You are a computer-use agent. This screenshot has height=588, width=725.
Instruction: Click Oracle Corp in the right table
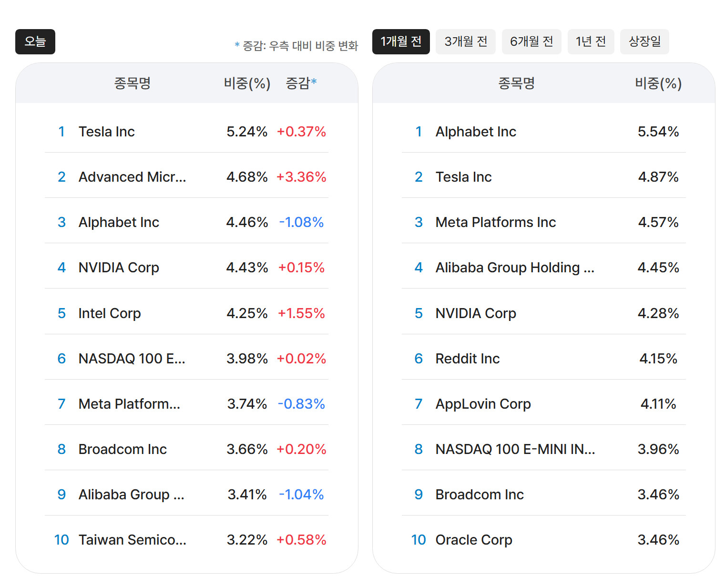point(473,540)
